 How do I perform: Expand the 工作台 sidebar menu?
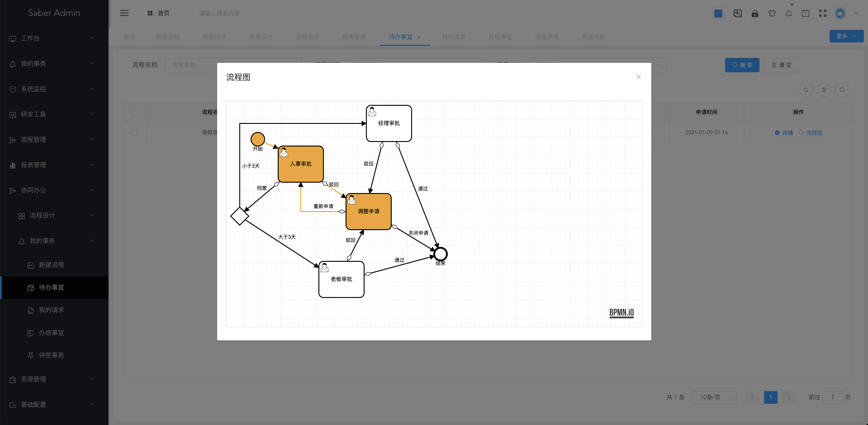tap(54, 38)
